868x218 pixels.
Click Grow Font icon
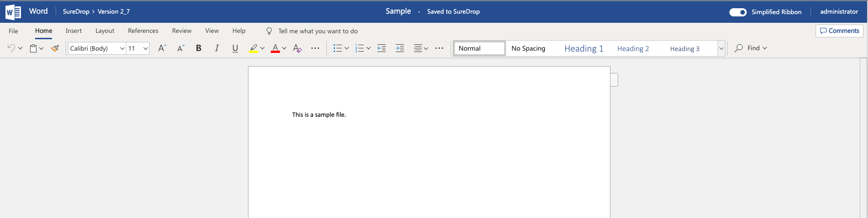162,48
